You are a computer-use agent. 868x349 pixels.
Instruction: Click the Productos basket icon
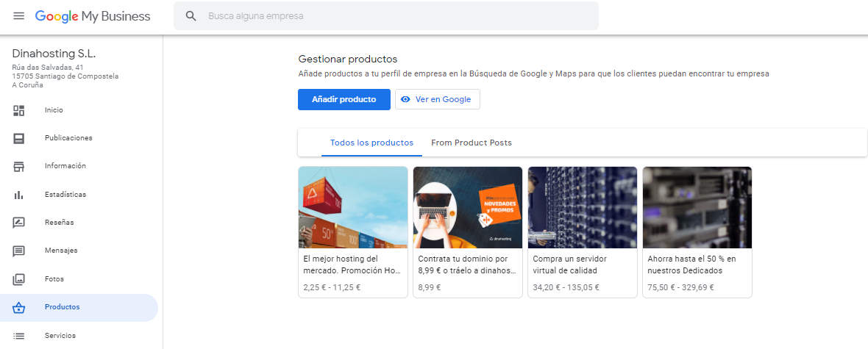point(19,308)
